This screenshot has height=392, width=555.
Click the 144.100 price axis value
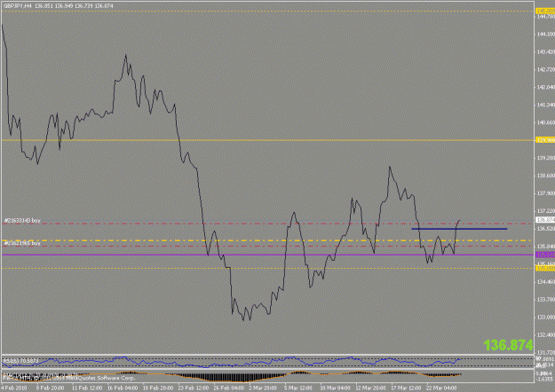coord(546,34)
